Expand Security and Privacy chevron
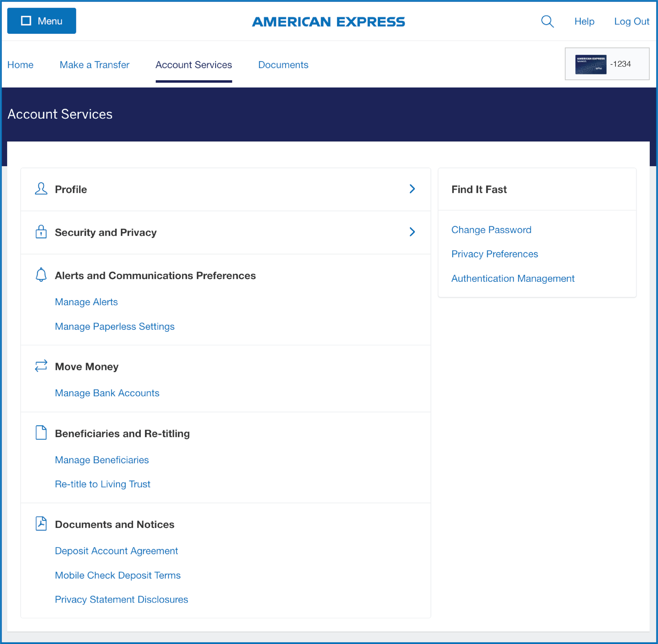 pos(412,232)
